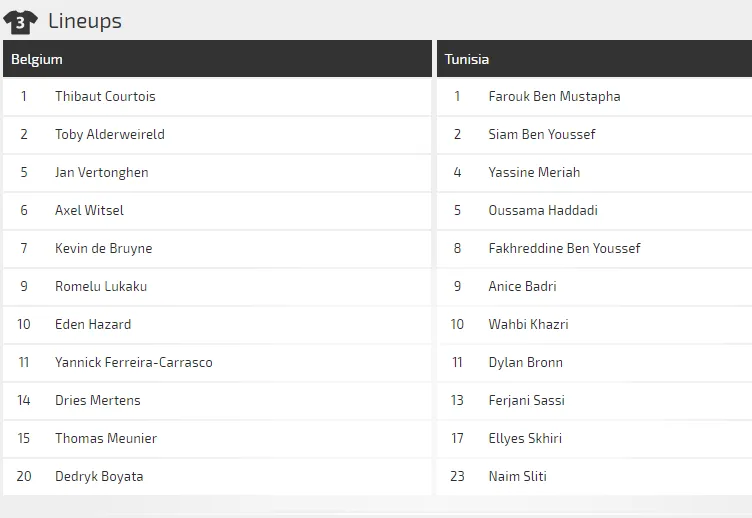Select Yassine Meriah in Tunisia lineup

click(534, 173)
